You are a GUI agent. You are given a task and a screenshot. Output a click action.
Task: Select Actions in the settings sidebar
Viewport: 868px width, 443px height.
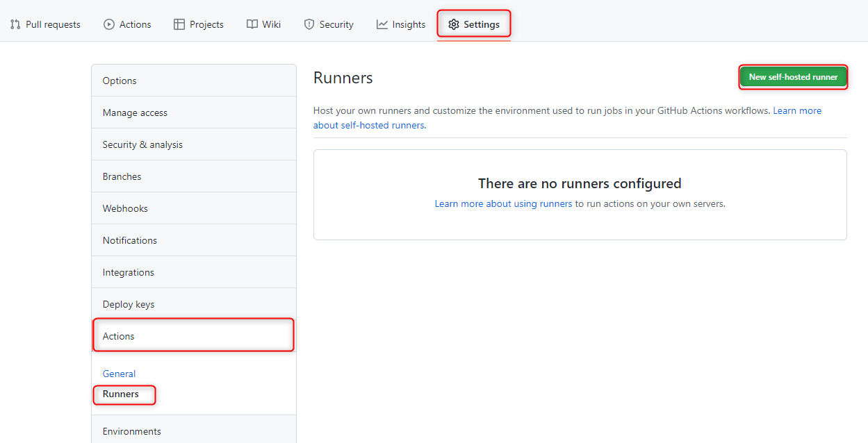(x=194, y=336)
